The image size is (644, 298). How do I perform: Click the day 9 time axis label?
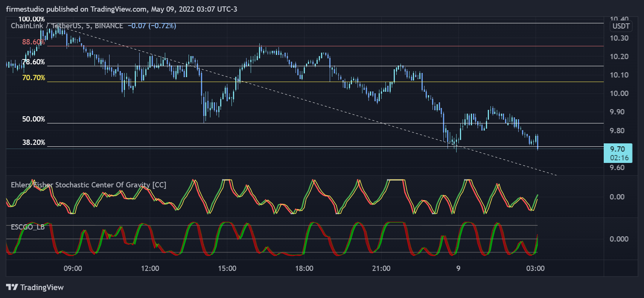(x=458, y=268)
